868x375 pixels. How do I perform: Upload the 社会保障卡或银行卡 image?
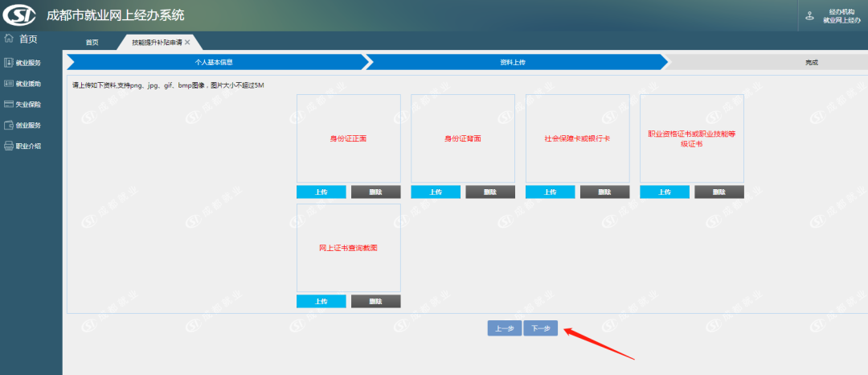coord(550,192)
